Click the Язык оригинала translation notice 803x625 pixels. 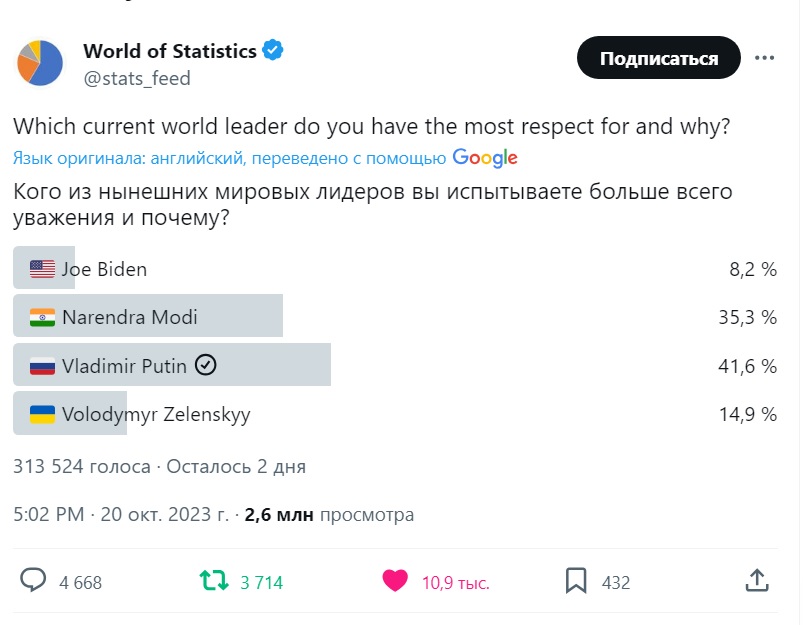click(230, 158)
